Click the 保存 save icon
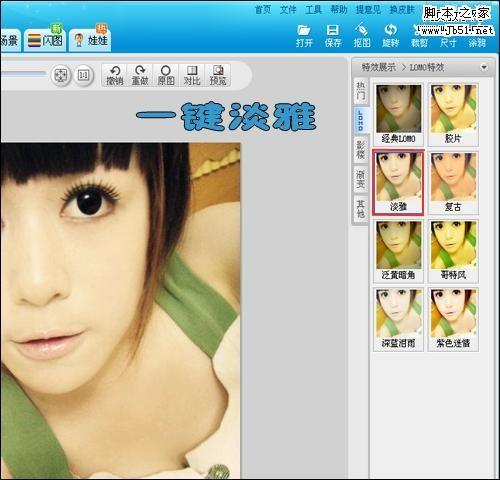The width and height of the screenshot is (500, 480). 333,36
